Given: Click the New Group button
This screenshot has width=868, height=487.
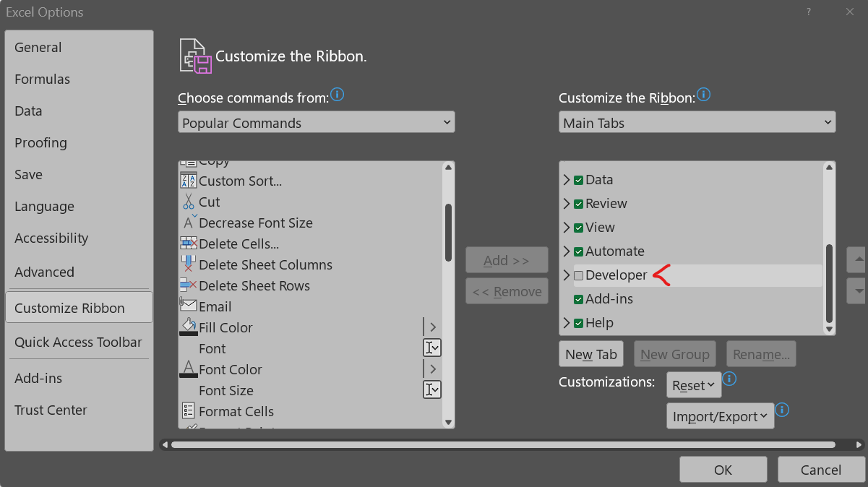Looking at the screenshot, I should 675,354.
